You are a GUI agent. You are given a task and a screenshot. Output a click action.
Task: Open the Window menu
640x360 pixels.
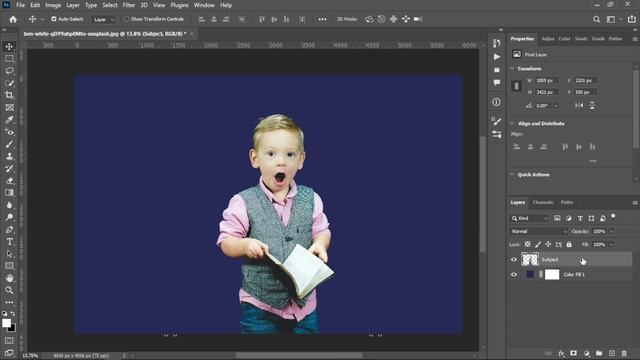click(204, 5)
